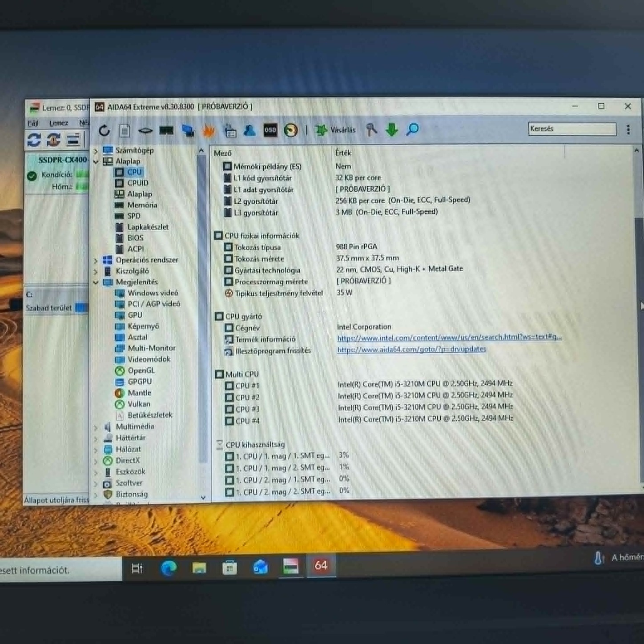Expand the Kiszolgáló tree node
This screenshot has height=644, width=644.
coord(96,271)
